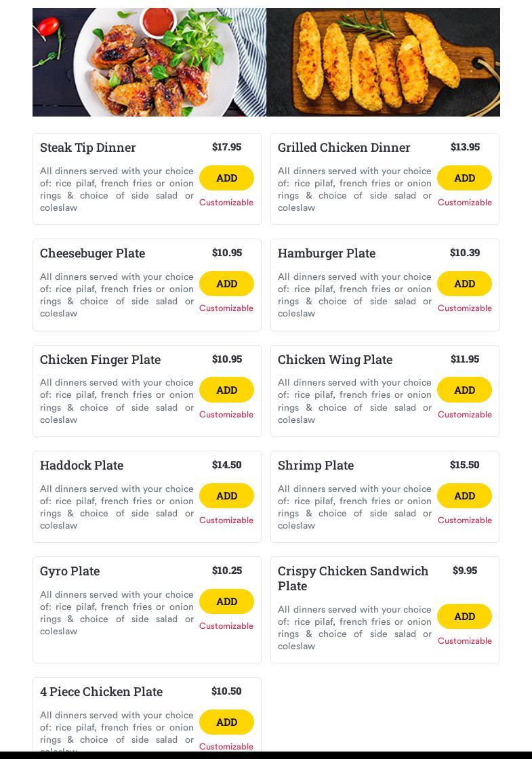The width and height of the screenshot is (532, 759).
Task: Add Steak Tip Dinner to order
Action: click(x=226, y=178)
